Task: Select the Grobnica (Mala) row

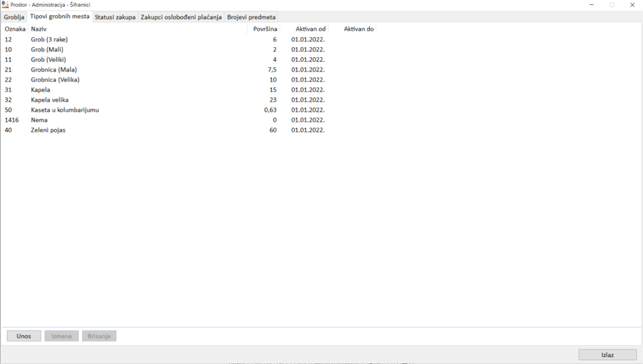Action: pos(53,70)
